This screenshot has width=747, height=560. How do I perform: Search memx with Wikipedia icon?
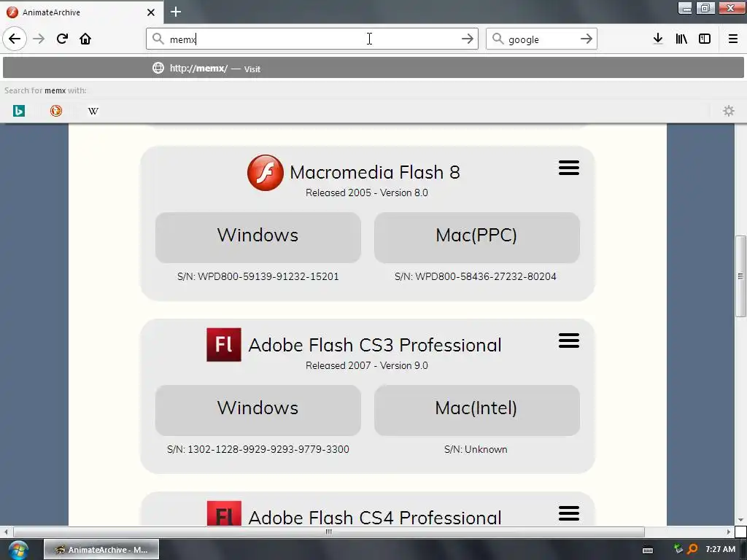pyautogui.click(x=93, y=111)
